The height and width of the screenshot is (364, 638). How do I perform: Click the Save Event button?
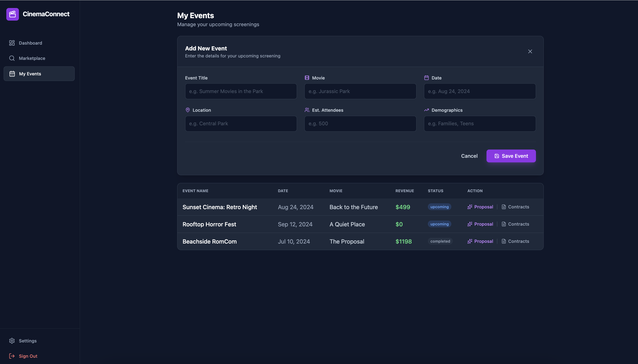tap(511, 156)
